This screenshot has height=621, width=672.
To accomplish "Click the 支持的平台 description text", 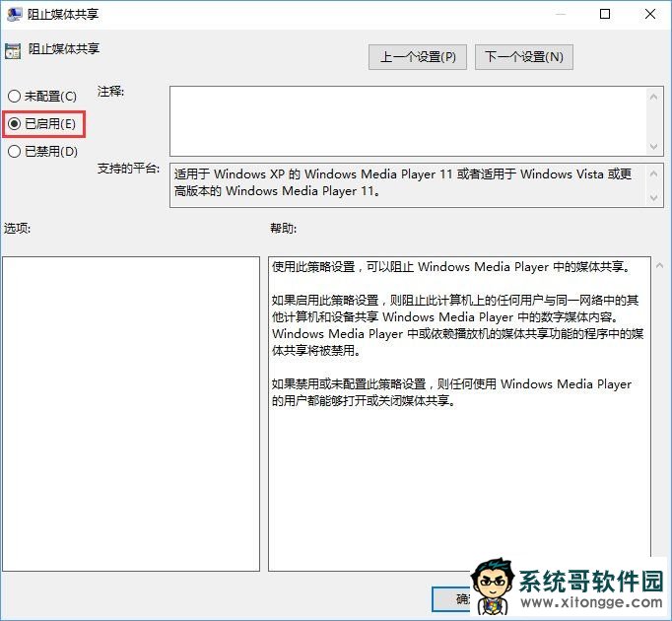I will (402, 182).
